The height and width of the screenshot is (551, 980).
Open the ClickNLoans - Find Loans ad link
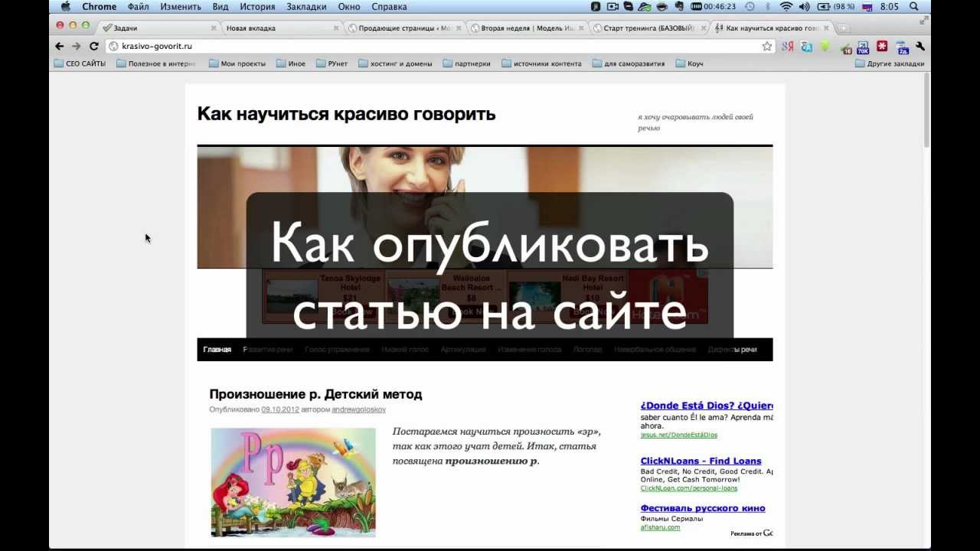[701, 461]
